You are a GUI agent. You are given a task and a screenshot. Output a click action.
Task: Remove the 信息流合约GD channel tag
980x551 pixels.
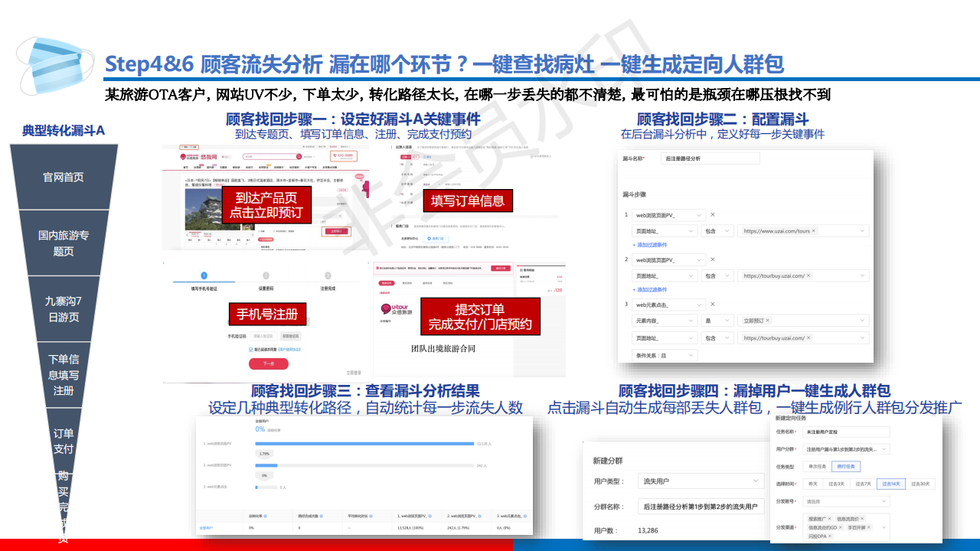tap(842, 527)
